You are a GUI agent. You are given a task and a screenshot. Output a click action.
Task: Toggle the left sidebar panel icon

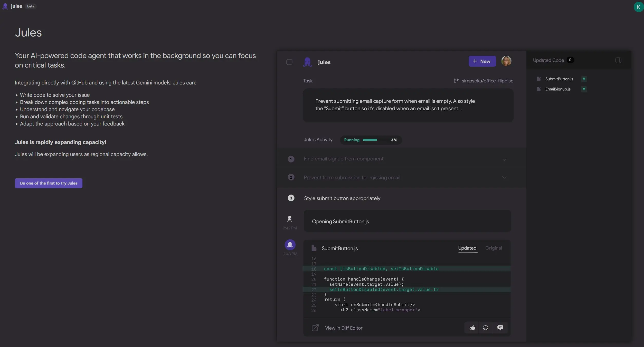(289, 62)
